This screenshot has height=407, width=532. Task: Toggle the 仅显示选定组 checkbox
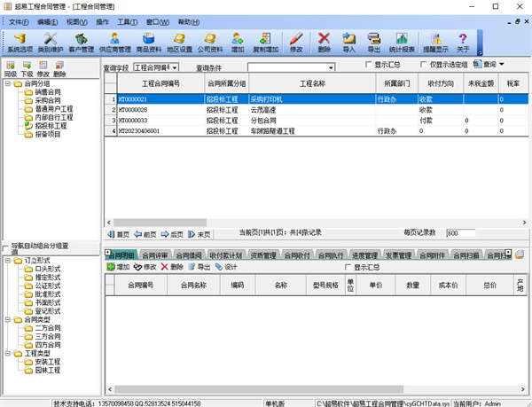[x=424, y=66]
